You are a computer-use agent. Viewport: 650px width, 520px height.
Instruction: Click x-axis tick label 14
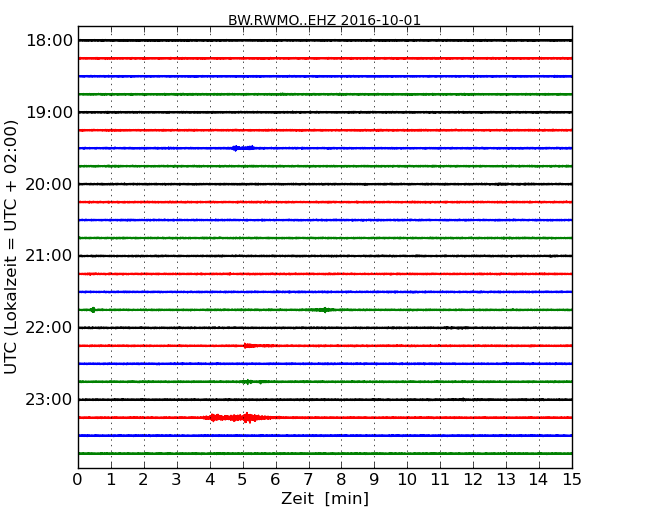pos(539,479)
